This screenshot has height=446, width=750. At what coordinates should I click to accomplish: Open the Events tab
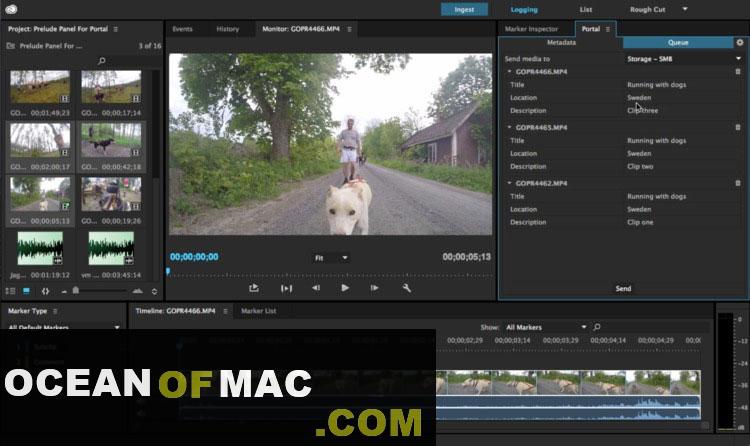click(182, 29)
